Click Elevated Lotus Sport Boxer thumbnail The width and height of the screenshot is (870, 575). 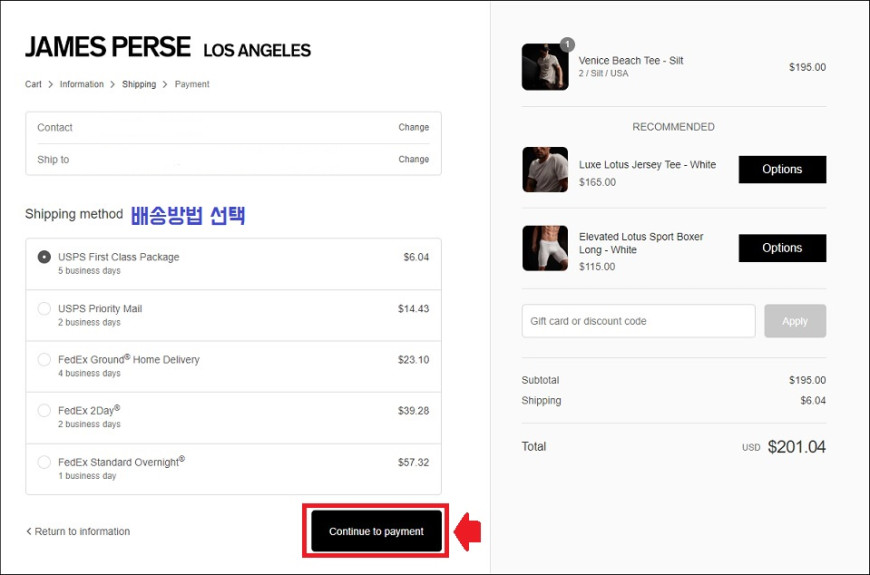tap(545, 248)
